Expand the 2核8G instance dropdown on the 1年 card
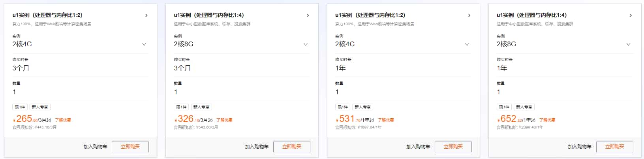This screenshot has width=644, height=159. [x=629, y=44]
